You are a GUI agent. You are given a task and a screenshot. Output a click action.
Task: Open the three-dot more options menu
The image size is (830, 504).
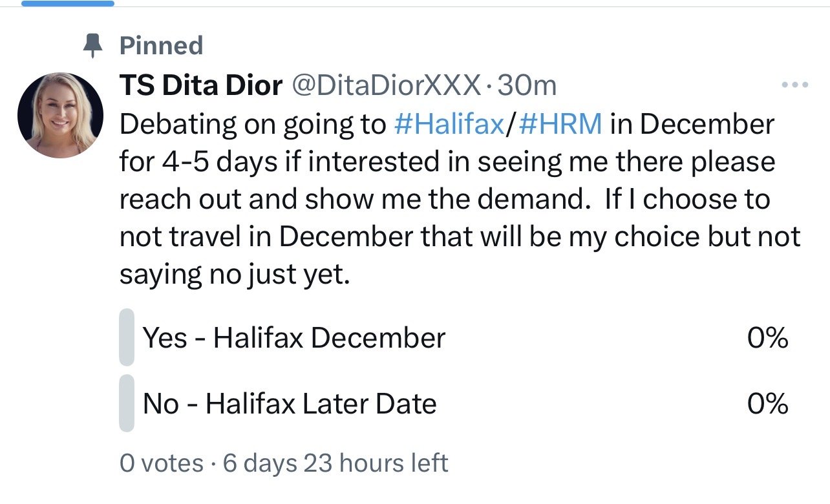794,85
